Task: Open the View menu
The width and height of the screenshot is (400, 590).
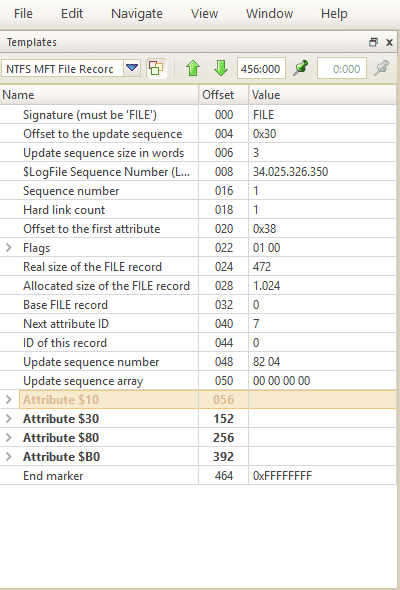Action: [x=204, y=14]
